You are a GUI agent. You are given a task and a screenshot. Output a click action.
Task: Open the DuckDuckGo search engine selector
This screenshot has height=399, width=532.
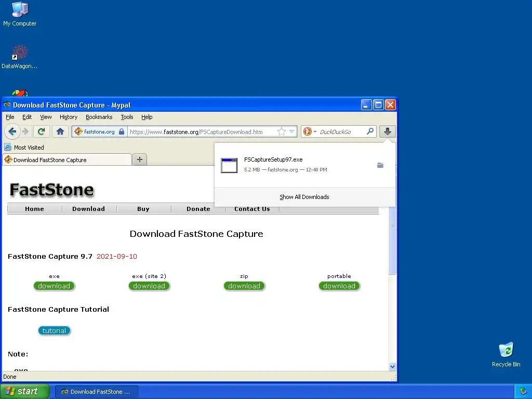pyautogui.click(x=310, y=131)
